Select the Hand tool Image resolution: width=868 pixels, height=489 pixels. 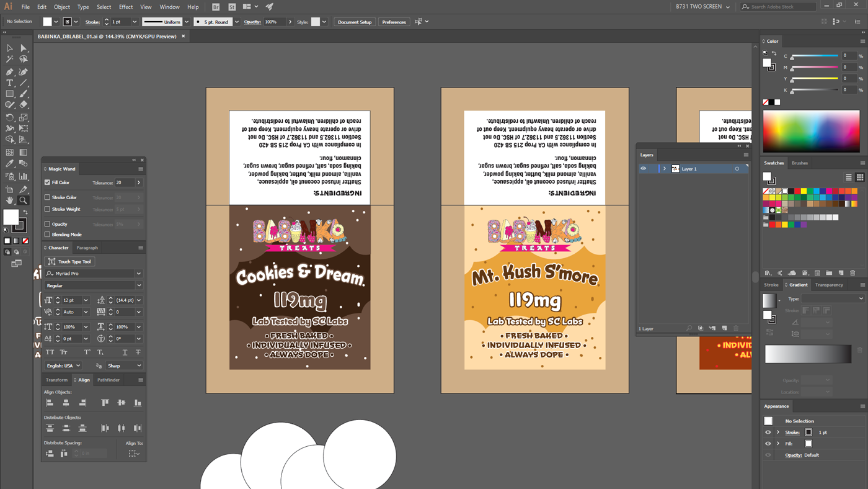10,200
